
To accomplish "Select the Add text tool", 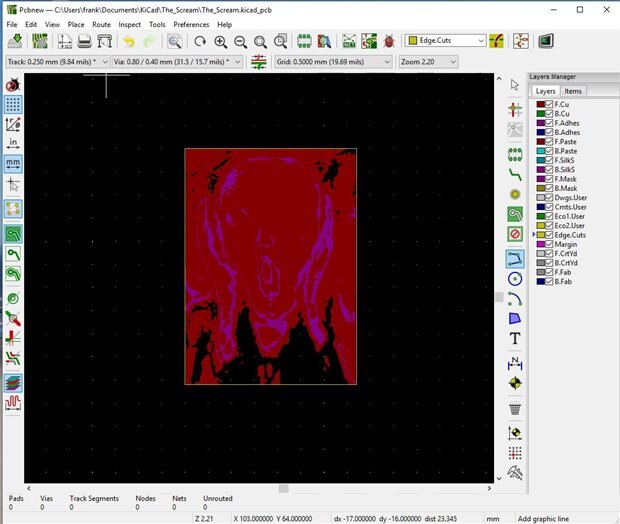I will pos(515,339).
